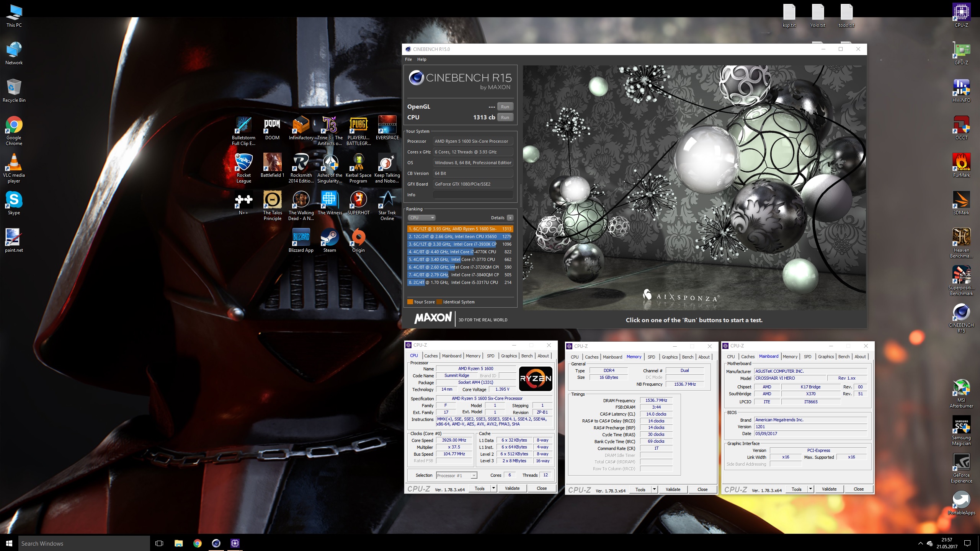Open the FurMark desktop icon

tap(961, 165)
